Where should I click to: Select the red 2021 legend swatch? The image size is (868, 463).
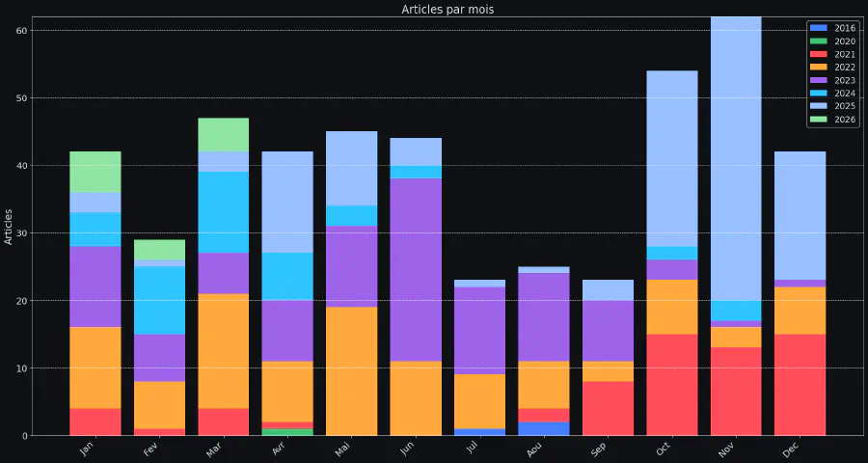(820, 54)
